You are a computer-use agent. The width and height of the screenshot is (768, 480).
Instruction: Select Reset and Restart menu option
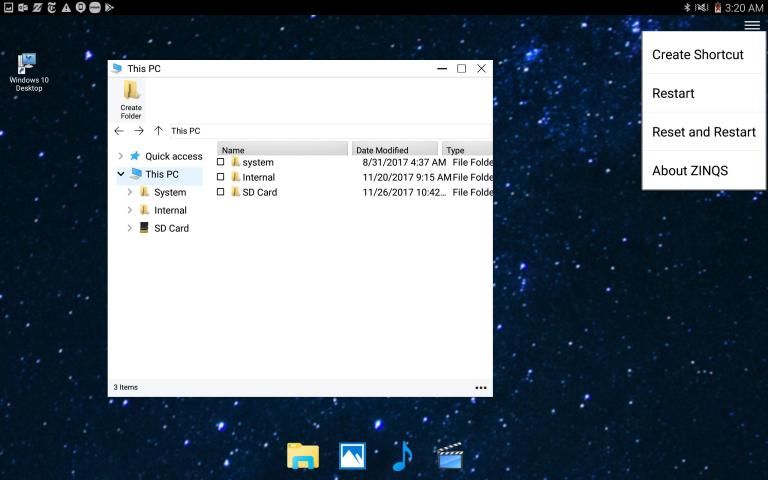coord(704,132)
